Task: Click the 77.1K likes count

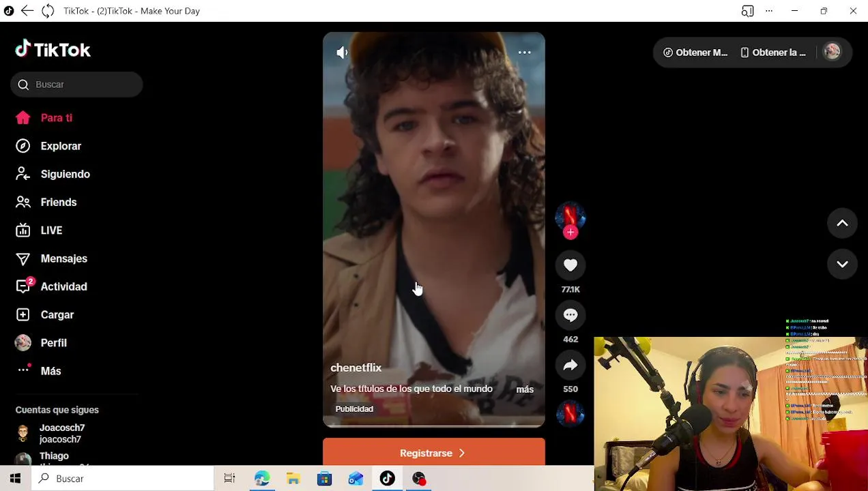Action: tap(570, 290)
